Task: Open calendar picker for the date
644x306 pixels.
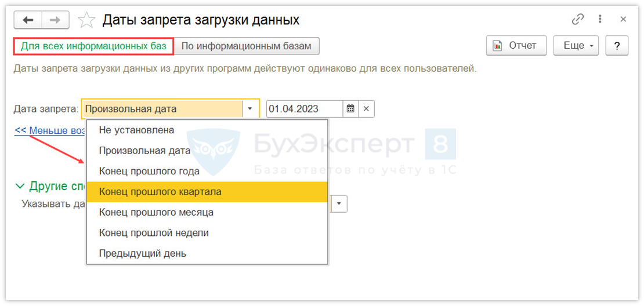Action: click(x=350, y=108)
